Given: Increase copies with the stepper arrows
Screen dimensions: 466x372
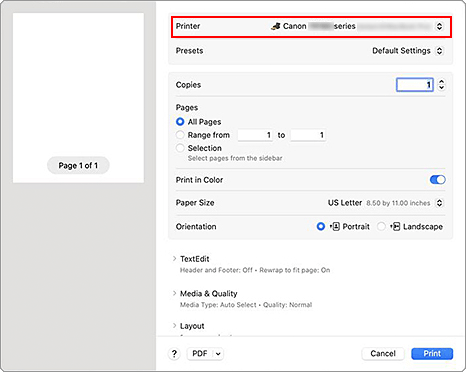Looking at the screenshot, I should click(441, 81).
